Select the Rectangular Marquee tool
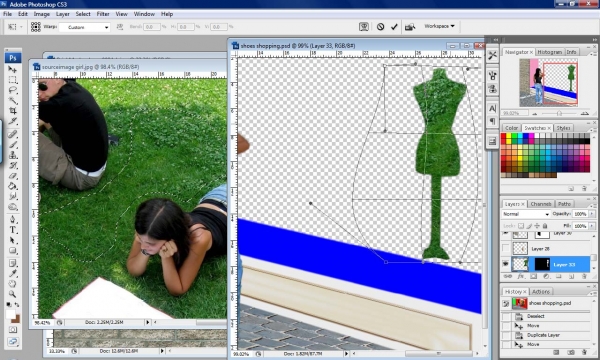Screen dimensions: 600x360 [x=13, y=80]
